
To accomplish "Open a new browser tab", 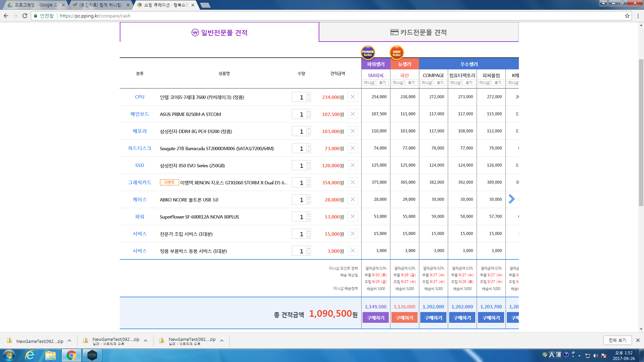I will click(205, 5).
